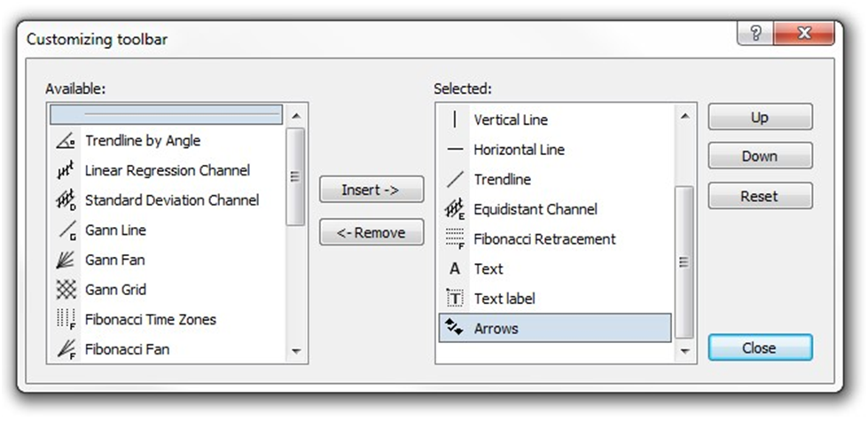Click the Equidistant Channel icon in Selected
The height and width of the screenshot is (421, 868).
(x=455, y=210)
